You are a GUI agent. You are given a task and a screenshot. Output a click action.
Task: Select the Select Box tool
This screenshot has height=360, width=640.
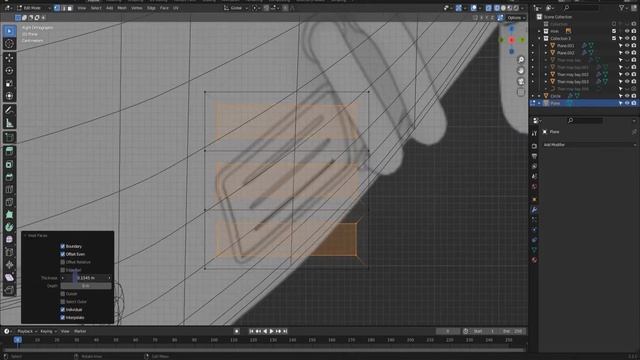9,31
